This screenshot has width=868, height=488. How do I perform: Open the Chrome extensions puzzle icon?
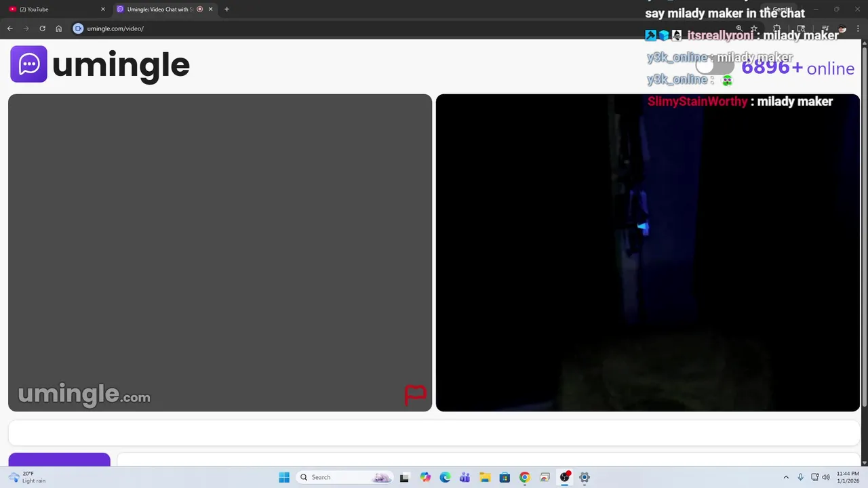777,28
